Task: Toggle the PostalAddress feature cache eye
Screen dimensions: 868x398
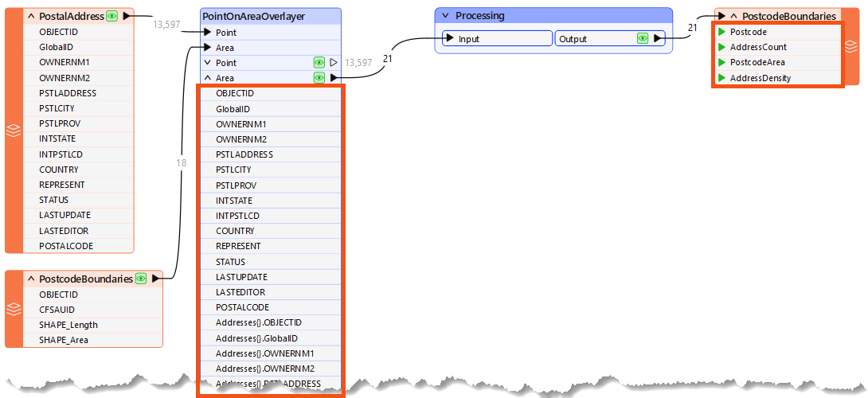Action: (x=112, y=16)
